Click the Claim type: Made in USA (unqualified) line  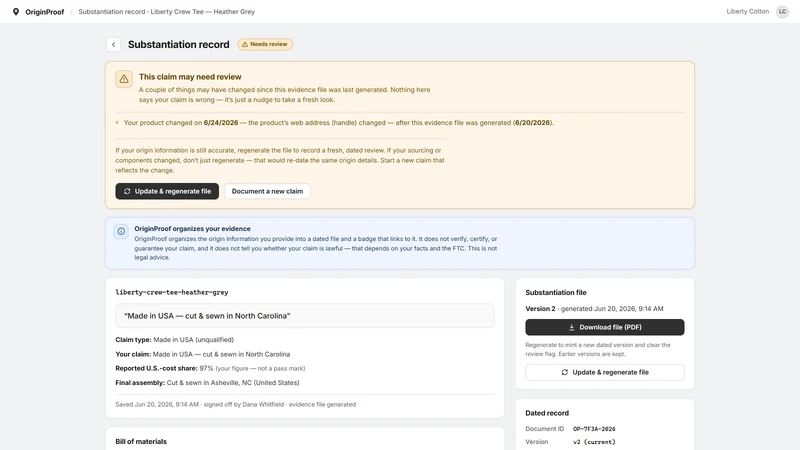[x=174, y=340]
